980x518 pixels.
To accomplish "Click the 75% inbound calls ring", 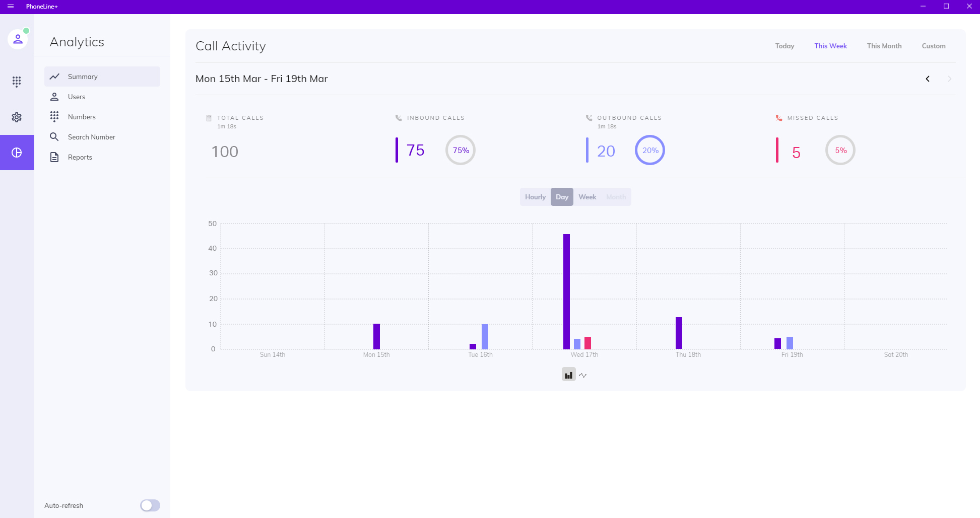I will (x=461, y=150).
